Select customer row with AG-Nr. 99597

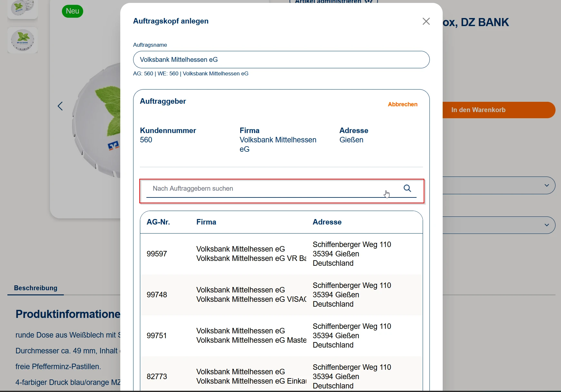pos(281,254)
